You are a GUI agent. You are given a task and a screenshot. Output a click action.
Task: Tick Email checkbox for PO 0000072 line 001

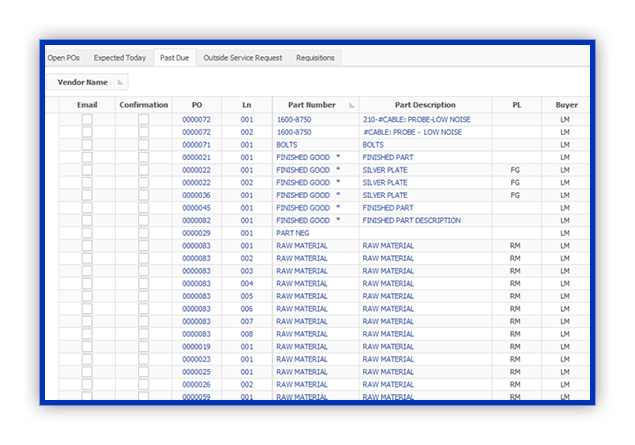pyautogui.click(x=87, y=119)
